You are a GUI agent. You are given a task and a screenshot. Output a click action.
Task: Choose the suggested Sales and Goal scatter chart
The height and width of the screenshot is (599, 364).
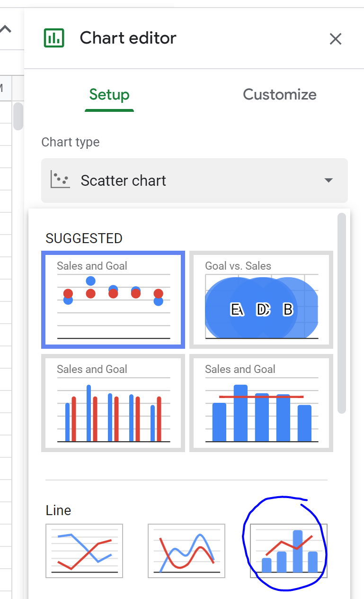pyautogui.click(x=113, y=299)
